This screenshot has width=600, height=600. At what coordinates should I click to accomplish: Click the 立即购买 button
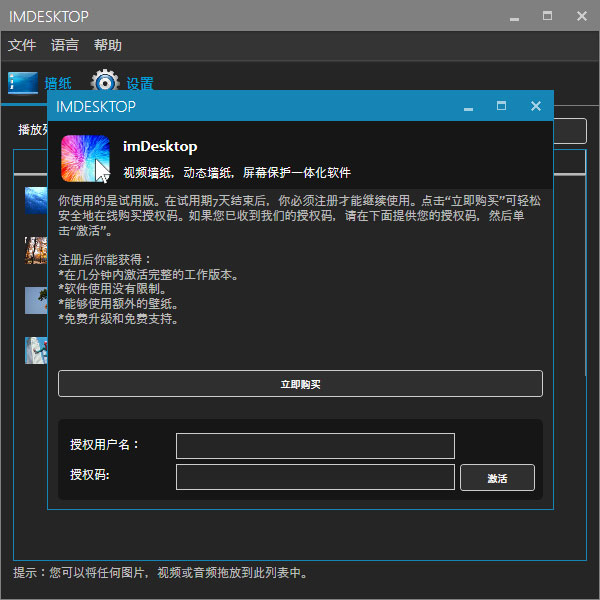click(x=300, y=383)
